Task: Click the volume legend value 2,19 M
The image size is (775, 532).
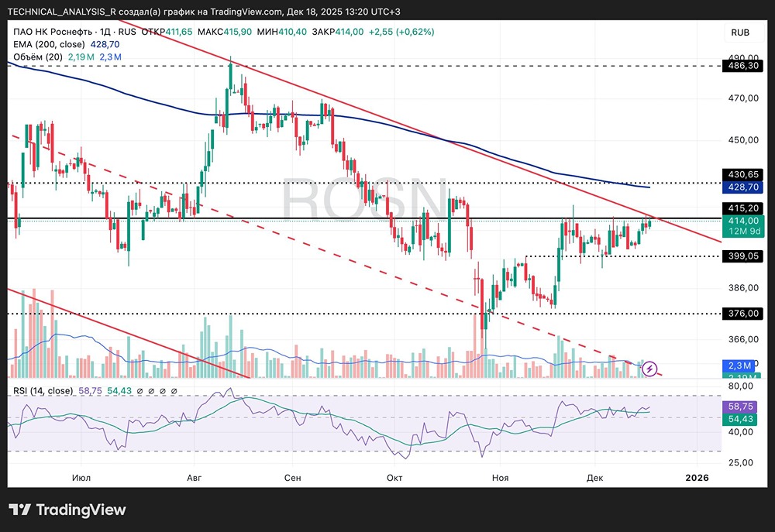Action: coord(81,57)
